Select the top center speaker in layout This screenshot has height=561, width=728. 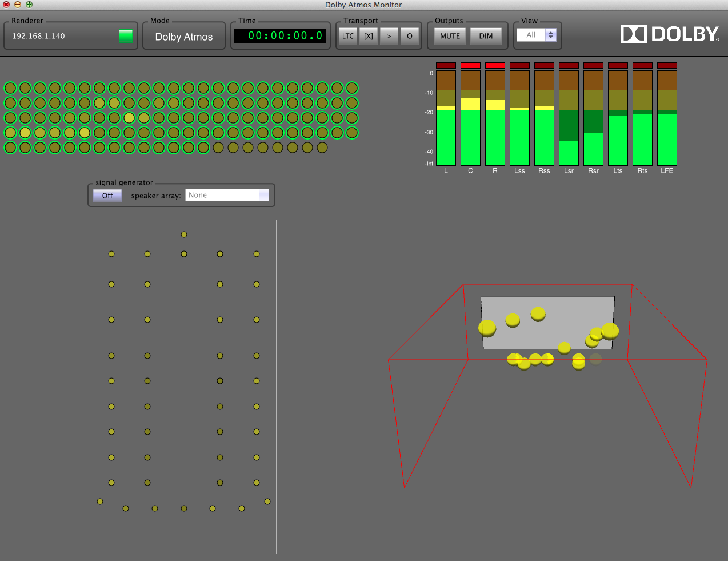(184, 234)
